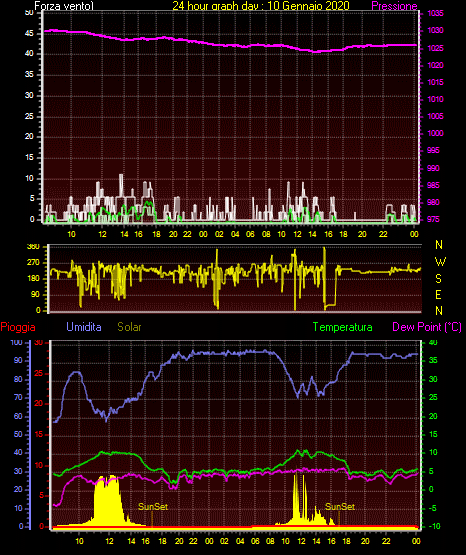Click the green -5 temperature axis value
Image resolution: width=466 pixels, height=555 pixels.
[433, 508]
